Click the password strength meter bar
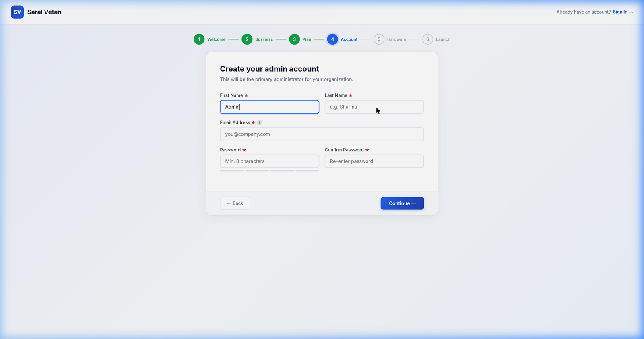 click(x=270, y=171)
